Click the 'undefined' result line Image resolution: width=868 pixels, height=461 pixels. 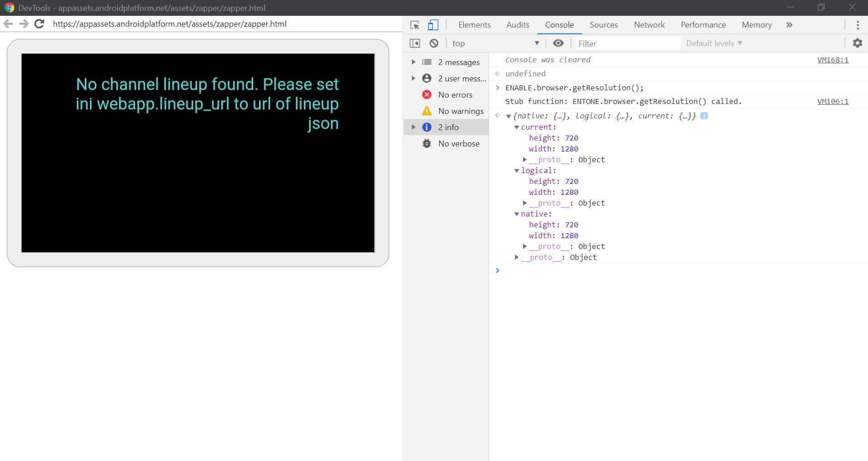click(525, 74)
